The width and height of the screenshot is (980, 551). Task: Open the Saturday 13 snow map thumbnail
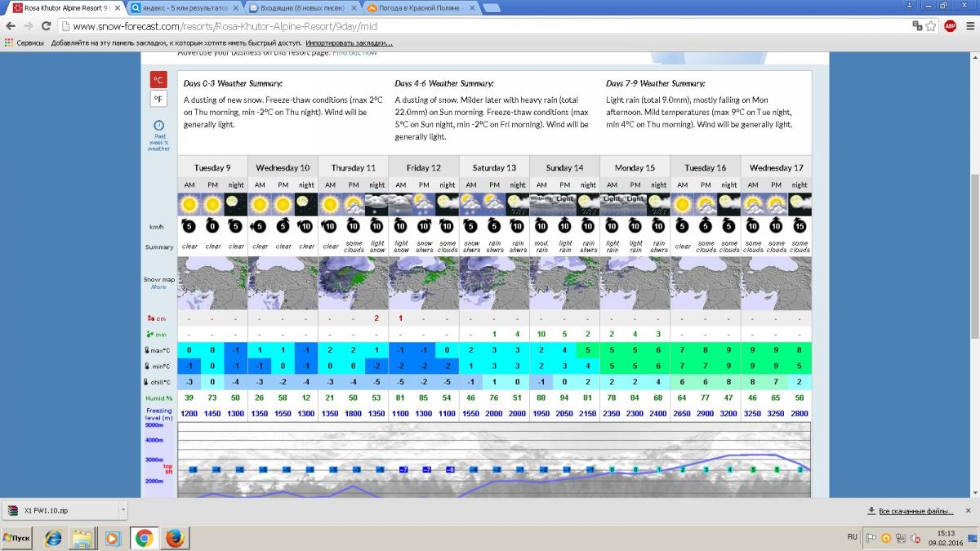coord(494,283)
